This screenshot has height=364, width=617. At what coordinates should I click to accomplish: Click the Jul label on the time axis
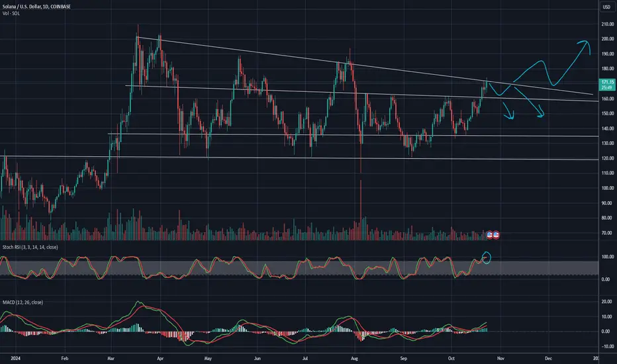[x=305, y=359]
